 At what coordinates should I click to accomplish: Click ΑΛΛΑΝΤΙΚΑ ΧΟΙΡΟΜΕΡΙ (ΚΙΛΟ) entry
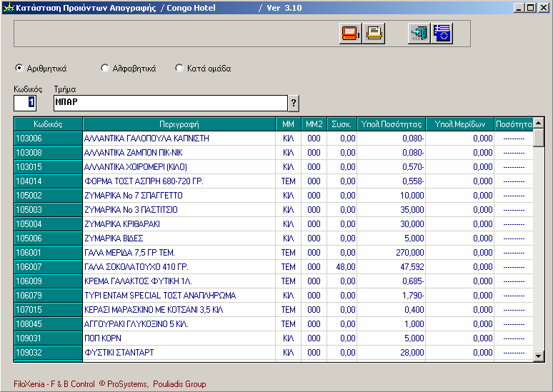tap(179, 167)
